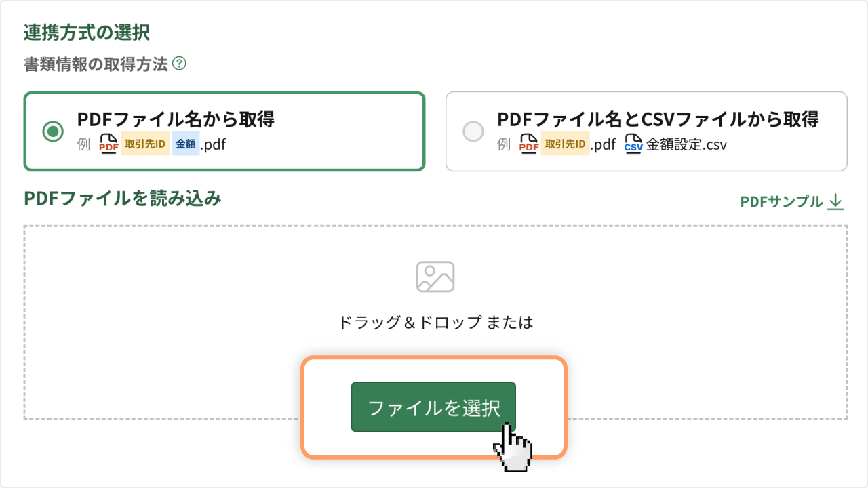Click the PDF file icon in the left option example
The image size is (868, 488).
click(108, 144)
